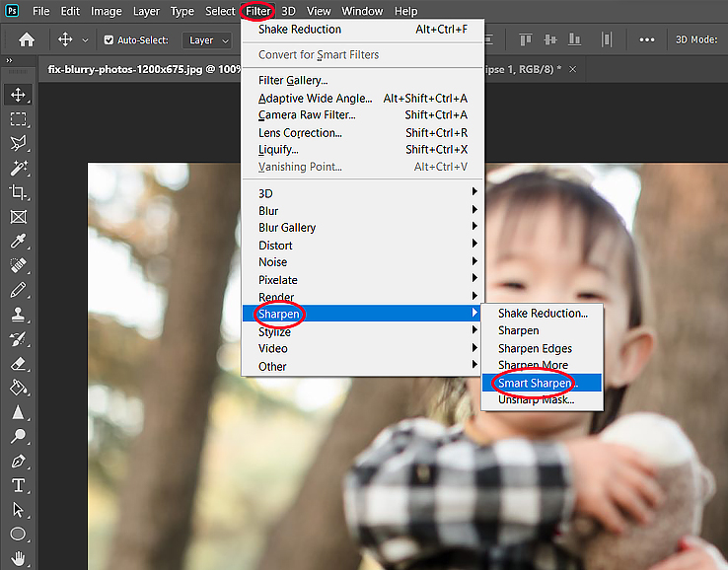
Task: Close the document tab with X
Action: point(573,69)
